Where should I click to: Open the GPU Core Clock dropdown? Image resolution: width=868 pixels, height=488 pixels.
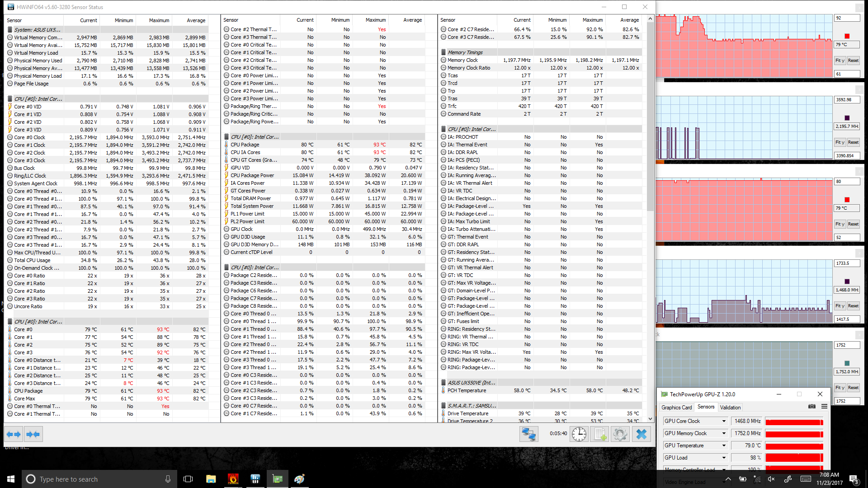[x=724, y=421]
